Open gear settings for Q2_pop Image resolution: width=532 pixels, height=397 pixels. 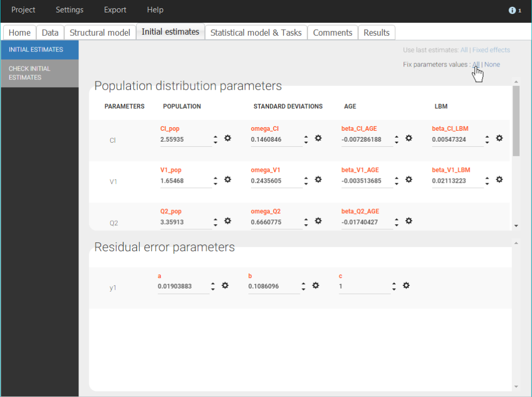tap(228, 221)
